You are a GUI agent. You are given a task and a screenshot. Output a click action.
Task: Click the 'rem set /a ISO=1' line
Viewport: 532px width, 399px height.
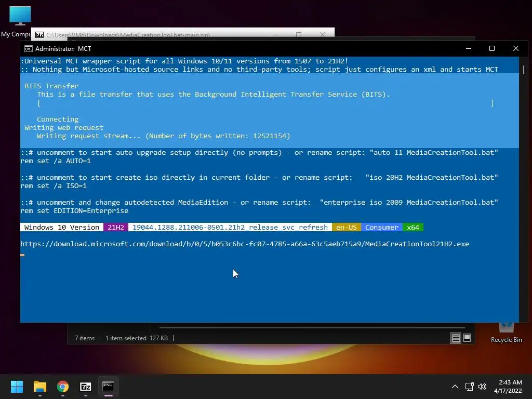click(x=54, y=186)
